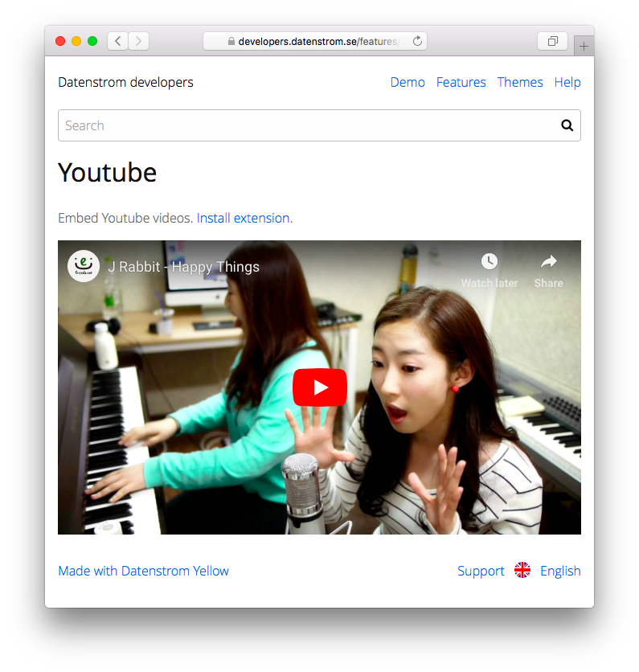Show all tabs overview

pyautogui.click(x=552, y=41)
